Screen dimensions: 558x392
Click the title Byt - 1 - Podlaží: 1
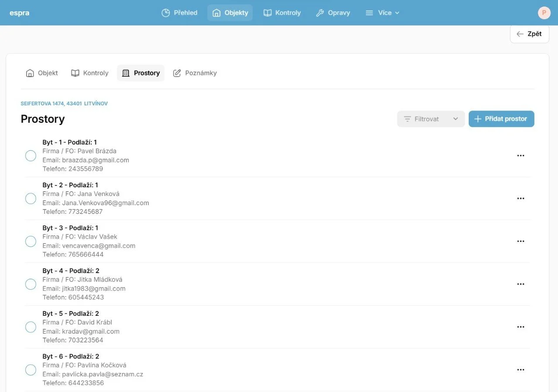[70, 142]
